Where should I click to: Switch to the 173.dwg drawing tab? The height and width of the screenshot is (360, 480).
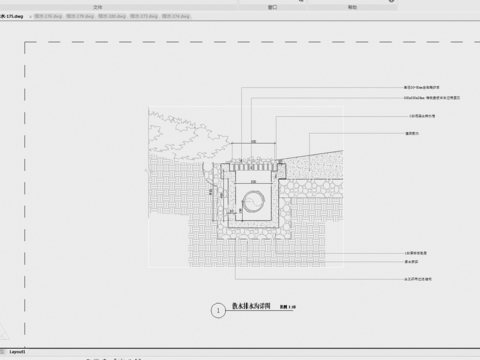(x=144, y=16)
